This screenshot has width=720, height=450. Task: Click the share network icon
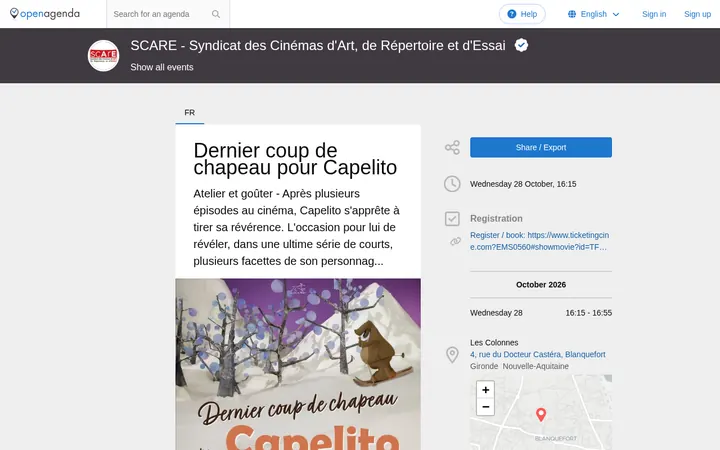(x=452, y=147)
